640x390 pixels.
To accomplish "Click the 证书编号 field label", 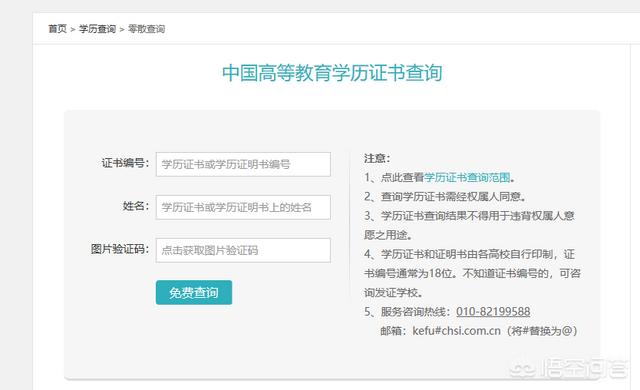I will (125, 163).
